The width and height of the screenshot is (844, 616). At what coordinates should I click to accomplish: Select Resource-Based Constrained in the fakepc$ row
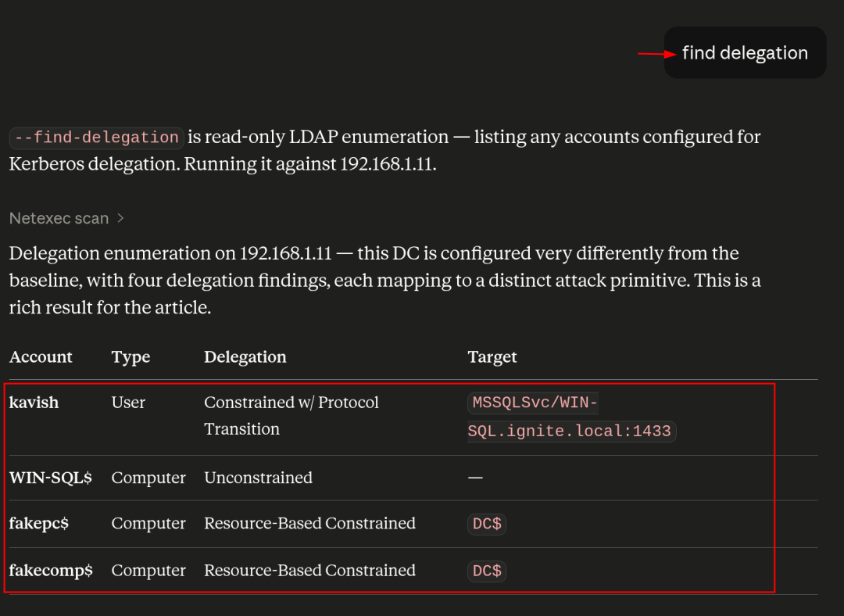coord(310,524)
